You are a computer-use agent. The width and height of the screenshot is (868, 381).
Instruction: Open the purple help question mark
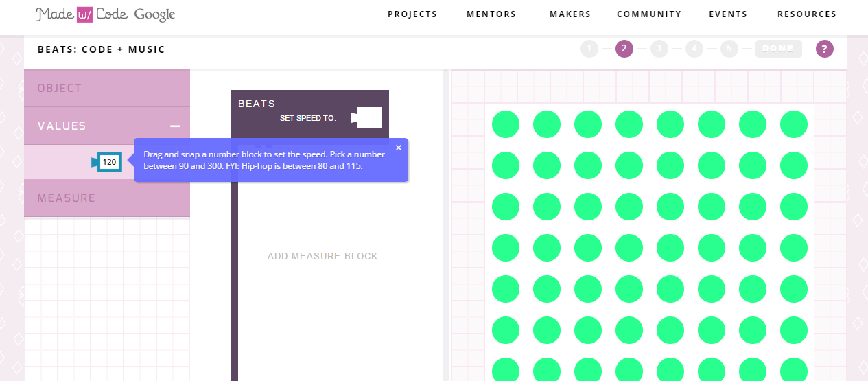[x=824, y=49]
